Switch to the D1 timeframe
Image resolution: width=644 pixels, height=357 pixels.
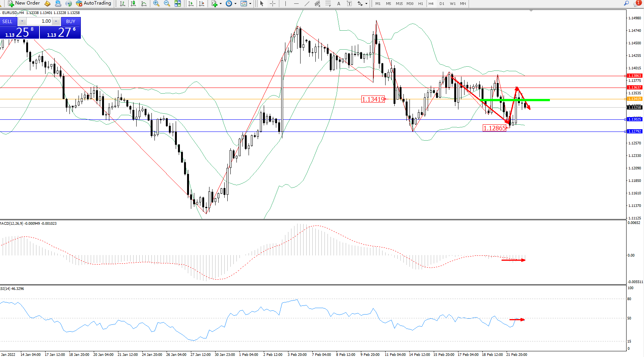coord(442,3)
